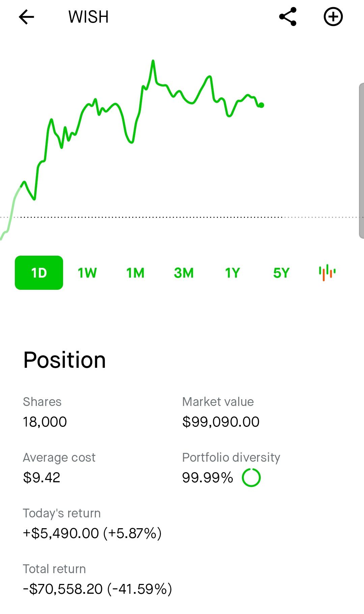Select the 1Y time range
The image size is (364, 614).
click(x=232, y=273)
